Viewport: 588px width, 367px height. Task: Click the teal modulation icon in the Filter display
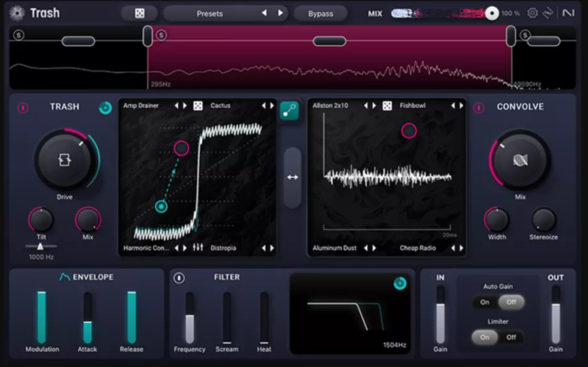(x=400, y=283)
